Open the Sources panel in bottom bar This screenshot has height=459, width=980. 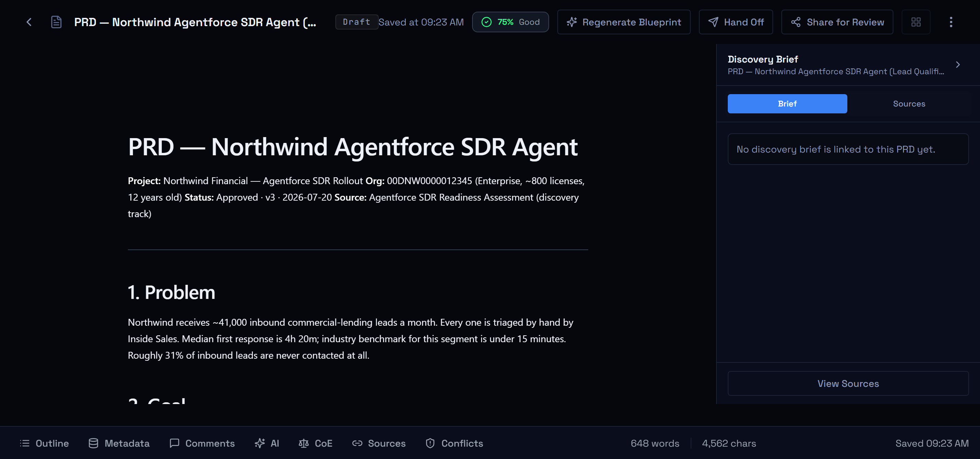coord(379,444)
